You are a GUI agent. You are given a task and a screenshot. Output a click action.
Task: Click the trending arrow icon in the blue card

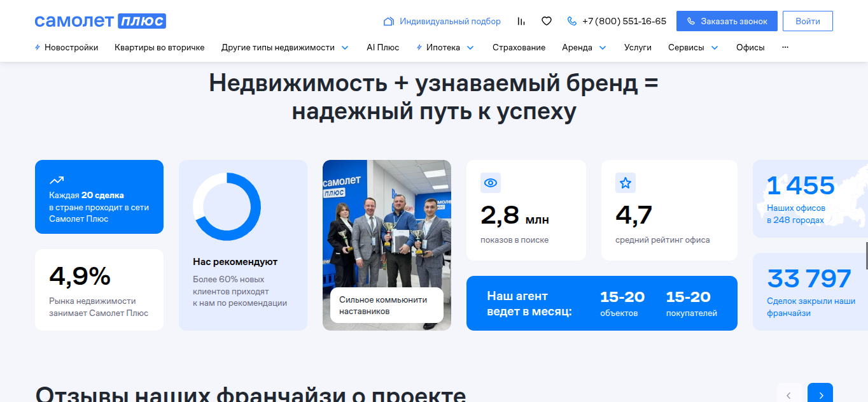click(x=57, y=180)
